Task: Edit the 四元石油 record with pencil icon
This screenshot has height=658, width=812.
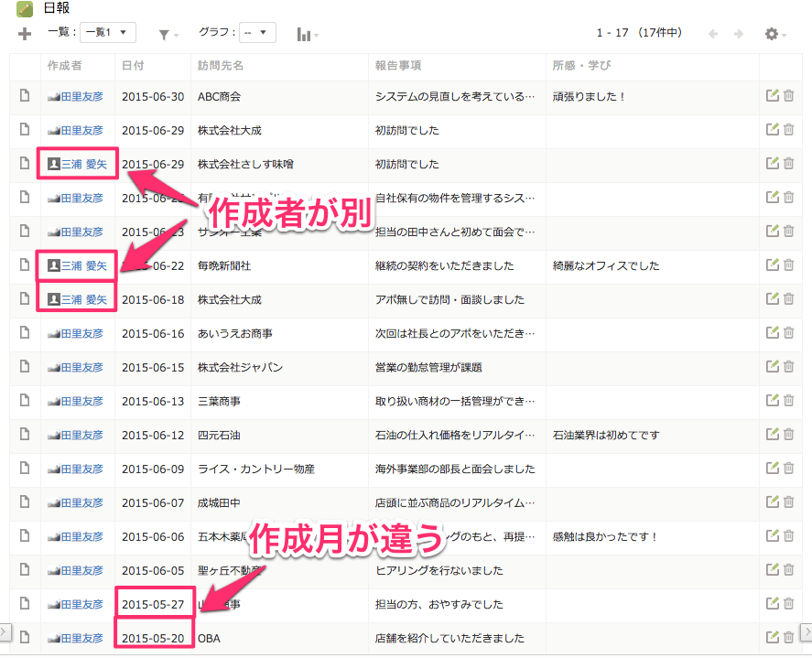Action: point(773,435)
